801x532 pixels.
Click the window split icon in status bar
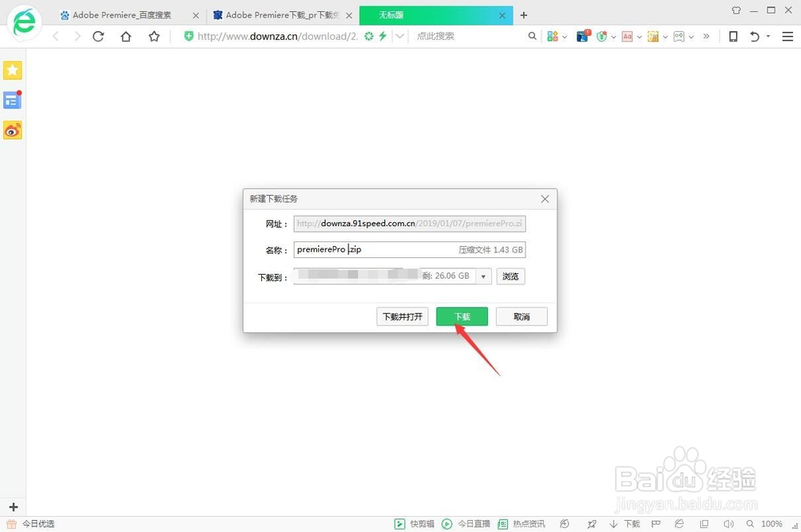click(x=704, y=524)
